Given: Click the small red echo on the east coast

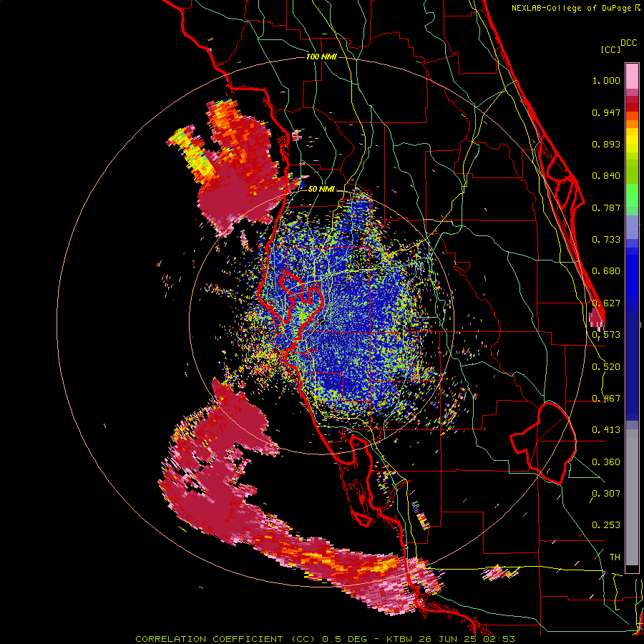Looking at the screenshot, I should [596, 317].
